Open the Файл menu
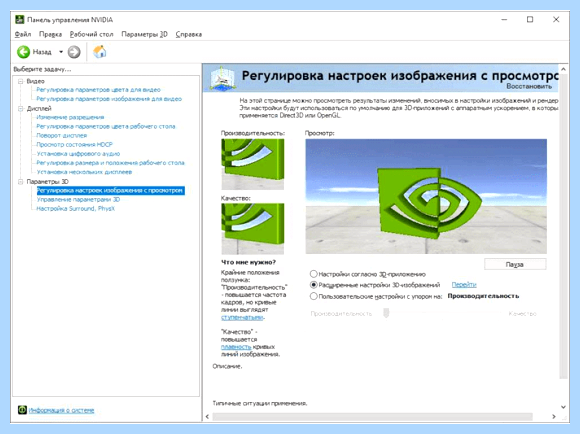Viewport: 580px width, 434px height. (23, 34)
